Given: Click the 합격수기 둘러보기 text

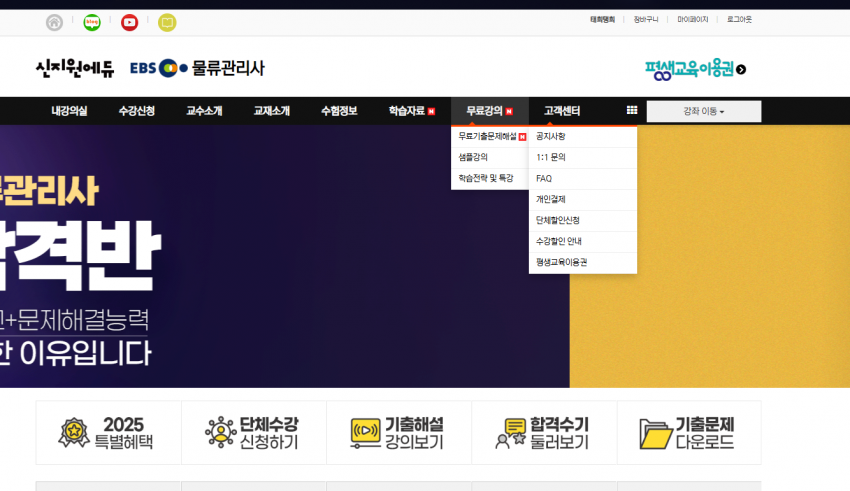Looking at the screenshot, I should 559,433.
